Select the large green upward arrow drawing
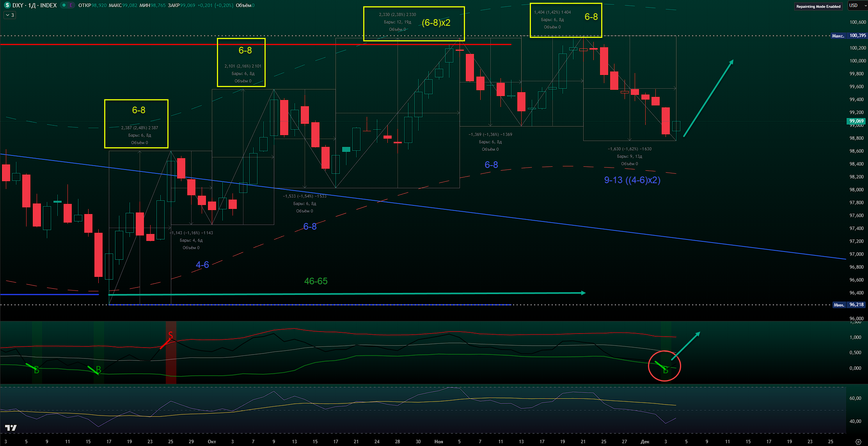This screenshot has height=446, width=868. pyautogui.click(x=708, y=98)
